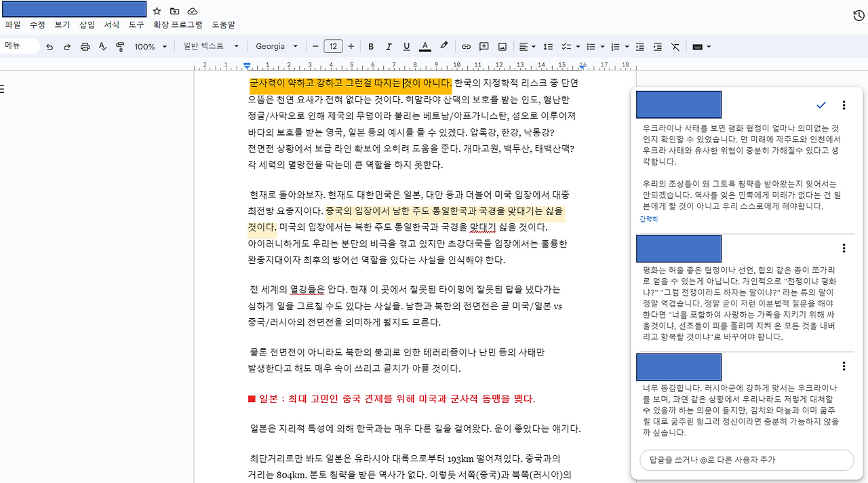Open the 파일 menu

(x=13, y=24)
